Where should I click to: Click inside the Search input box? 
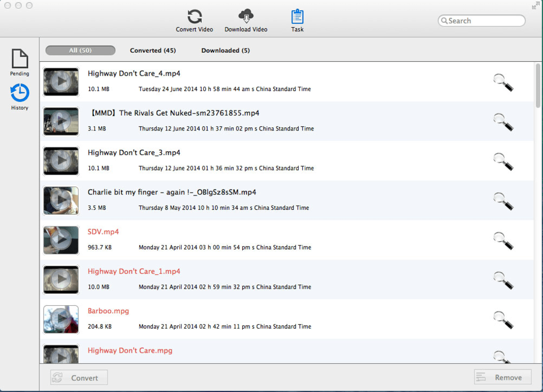482,20
